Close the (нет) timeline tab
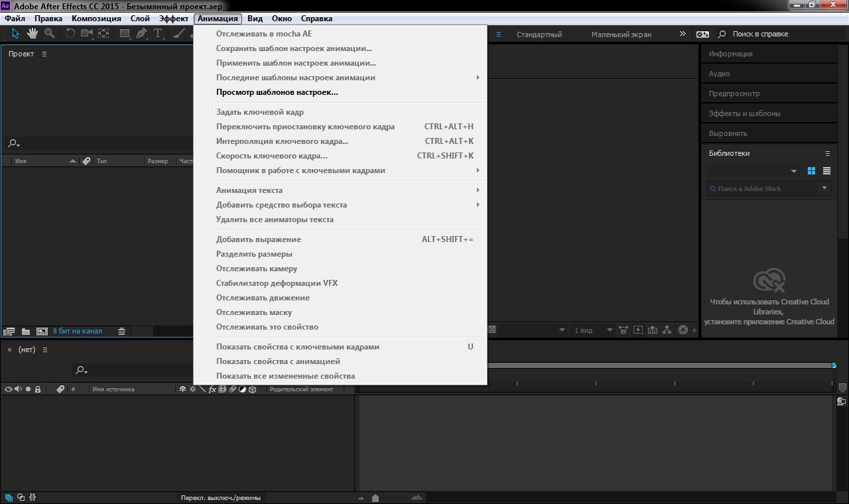 tap(9, 349)
